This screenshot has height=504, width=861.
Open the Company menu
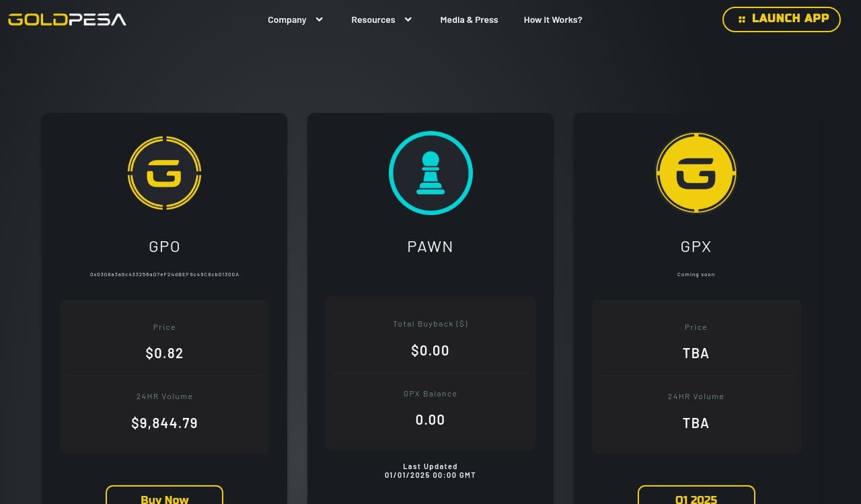click(x=287, y=20)
